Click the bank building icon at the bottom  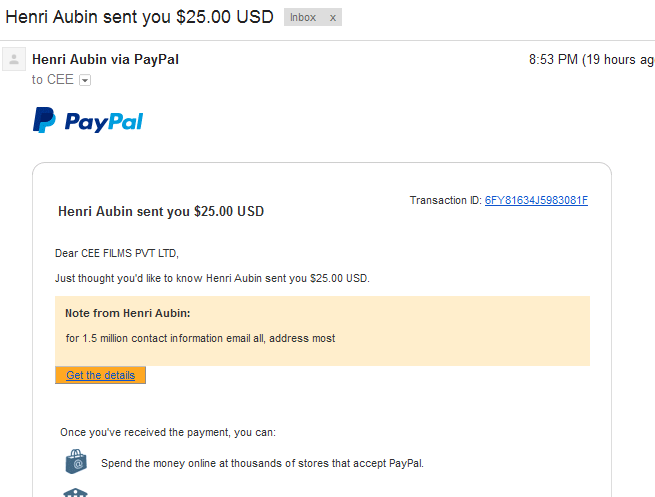(76, 493)
